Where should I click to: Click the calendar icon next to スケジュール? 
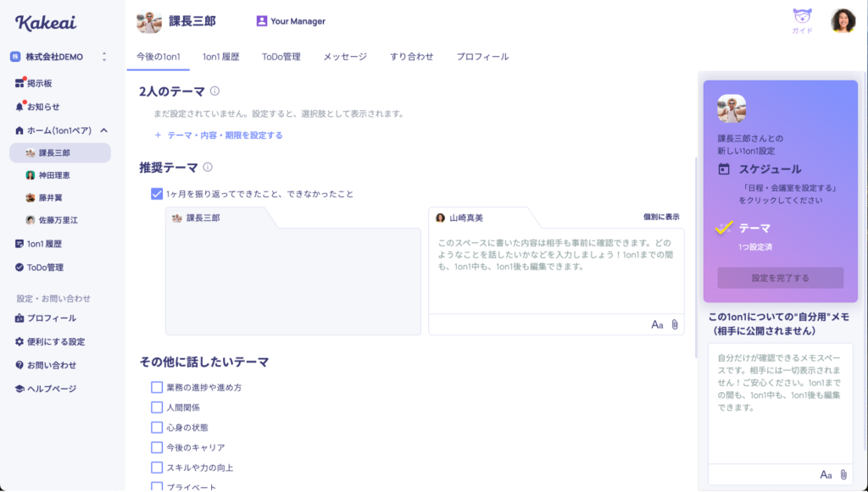pos(724,169)
